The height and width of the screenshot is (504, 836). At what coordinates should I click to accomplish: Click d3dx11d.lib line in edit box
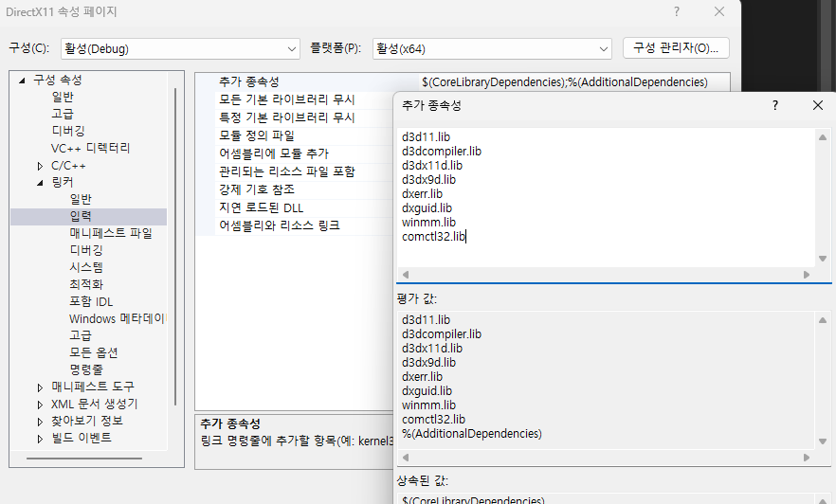[x=432, y=166]
